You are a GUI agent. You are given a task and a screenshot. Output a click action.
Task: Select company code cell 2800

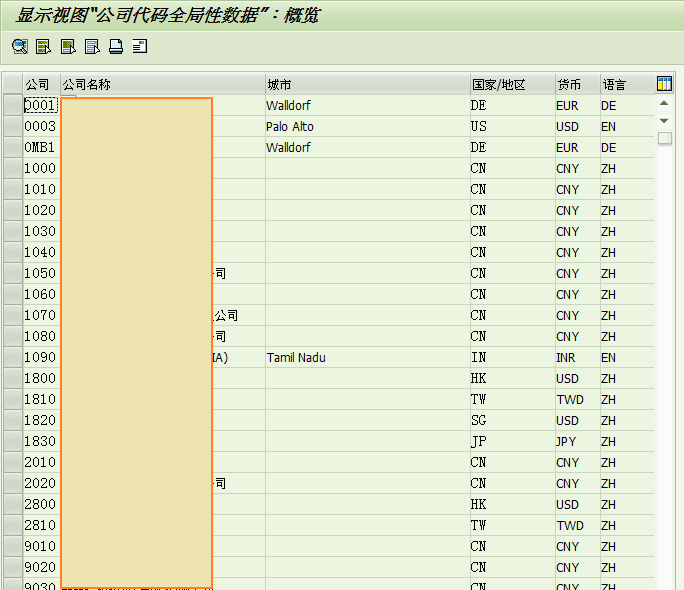(41, 504)
